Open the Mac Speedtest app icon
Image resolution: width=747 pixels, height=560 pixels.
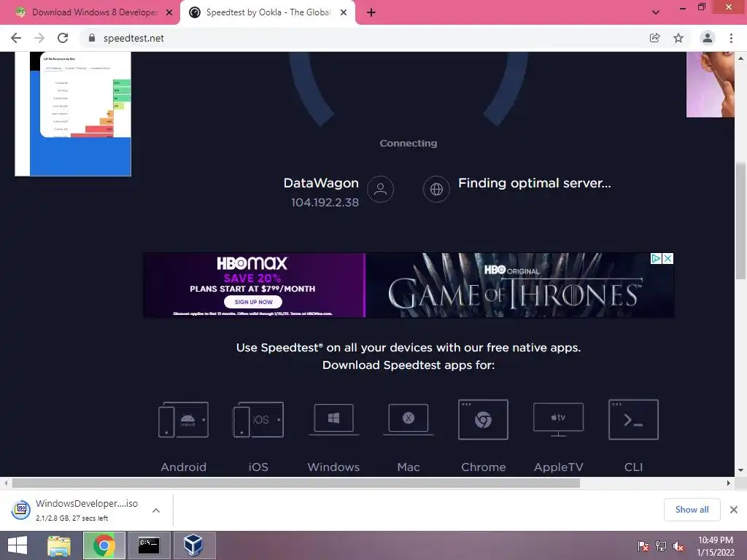[409, 419]
